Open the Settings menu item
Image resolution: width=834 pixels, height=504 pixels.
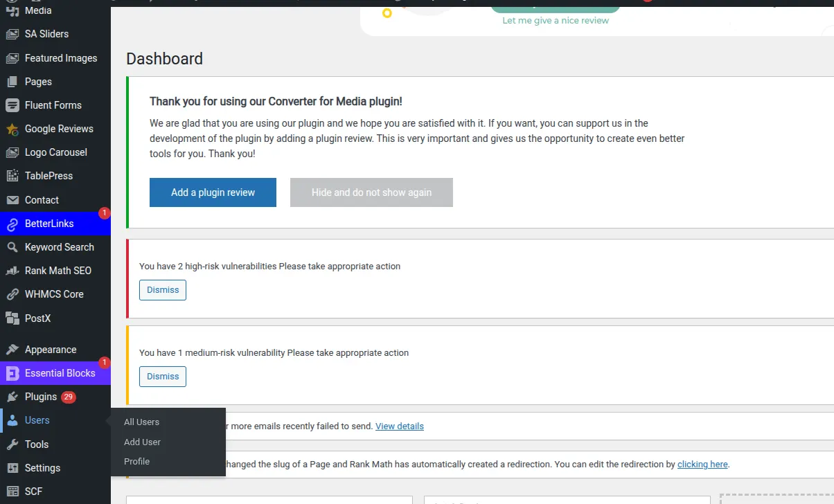click(55, 468)
